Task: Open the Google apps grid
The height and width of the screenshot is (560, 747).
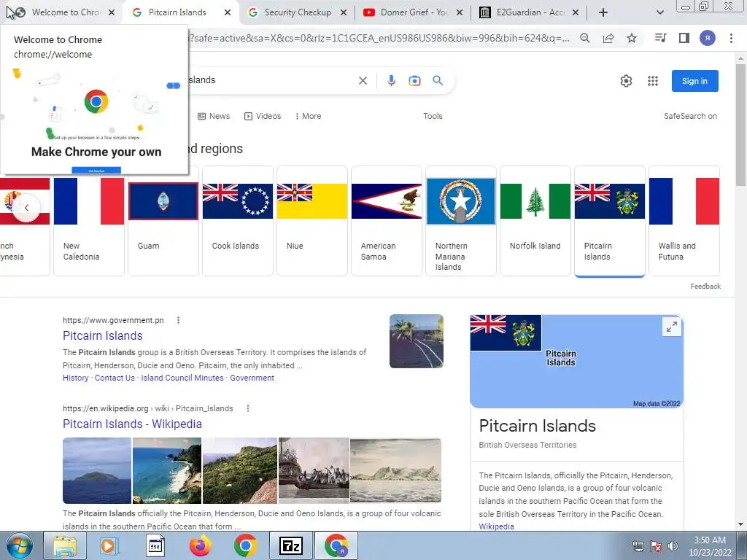Action: point(653,81)
